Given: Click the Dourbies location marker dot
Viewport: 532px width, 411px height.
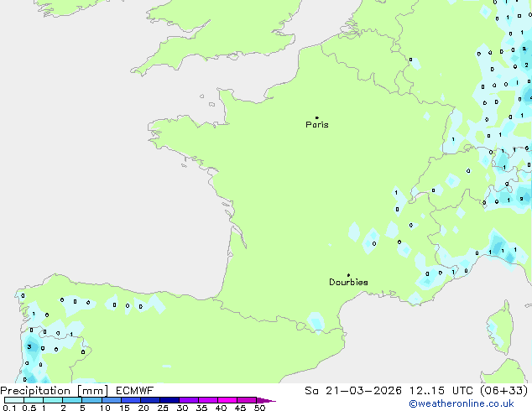Looking at the screenshot, I should click(x=348, y=275).
